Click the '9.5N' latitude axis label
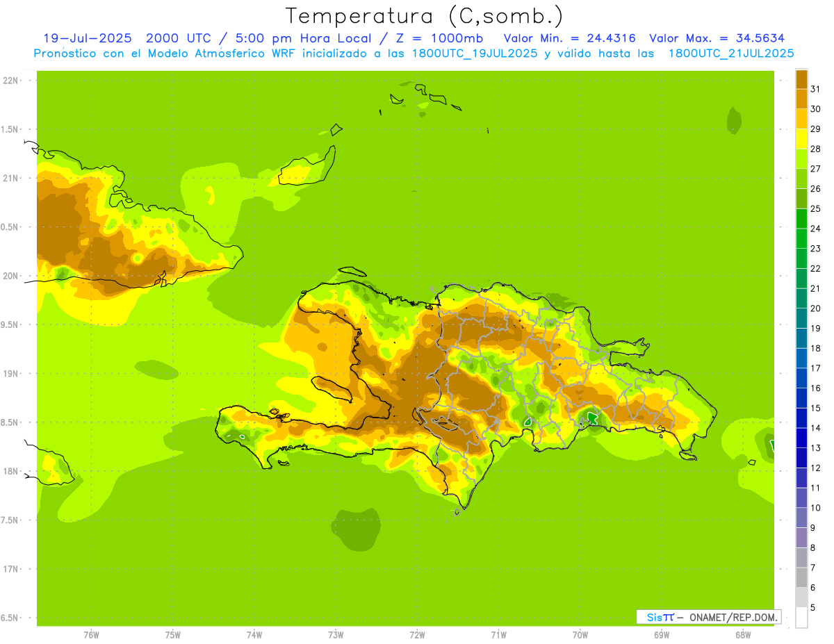This screenshot has height=644, width=834. [x=9, y=325]
